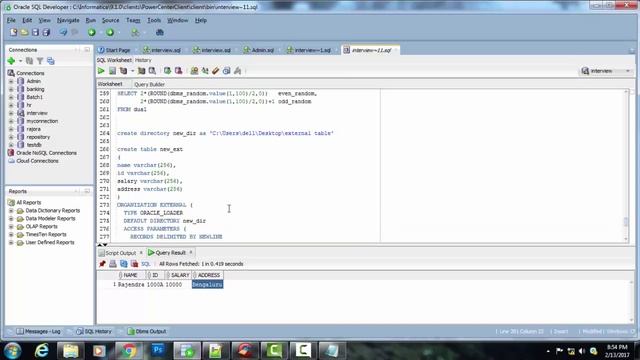
Task: Click the Rollback icon in worksheet toolbar
Action: tap(178, 71)
